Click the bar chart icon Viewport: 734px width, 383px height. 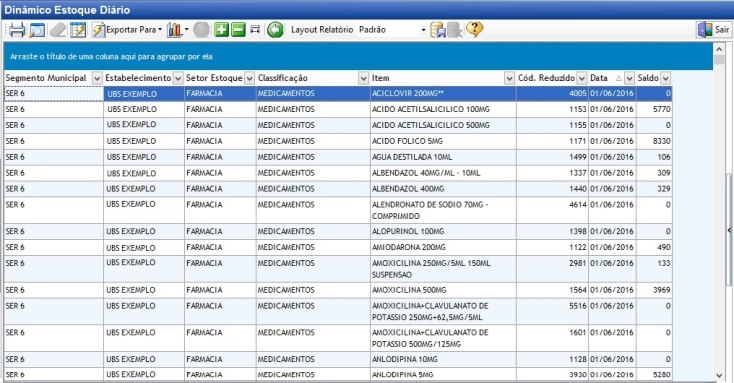174,30
